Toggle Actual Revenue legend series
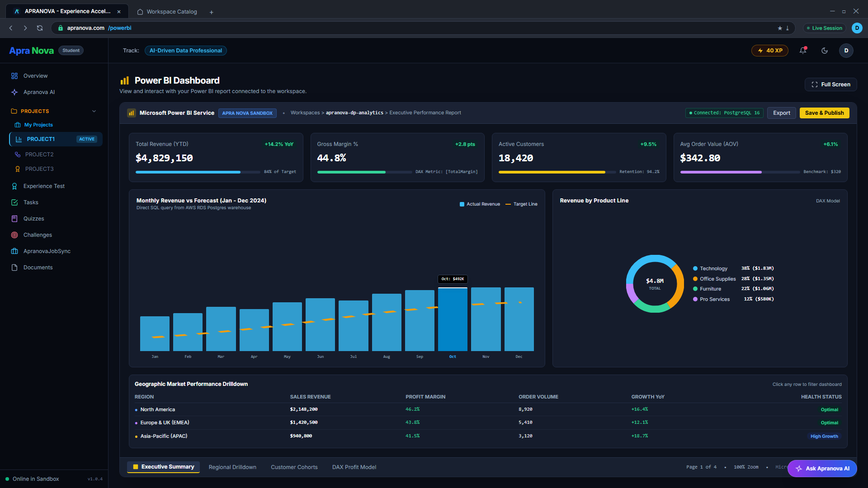Screen dimensions: 868x488 [x=480, y=204]
